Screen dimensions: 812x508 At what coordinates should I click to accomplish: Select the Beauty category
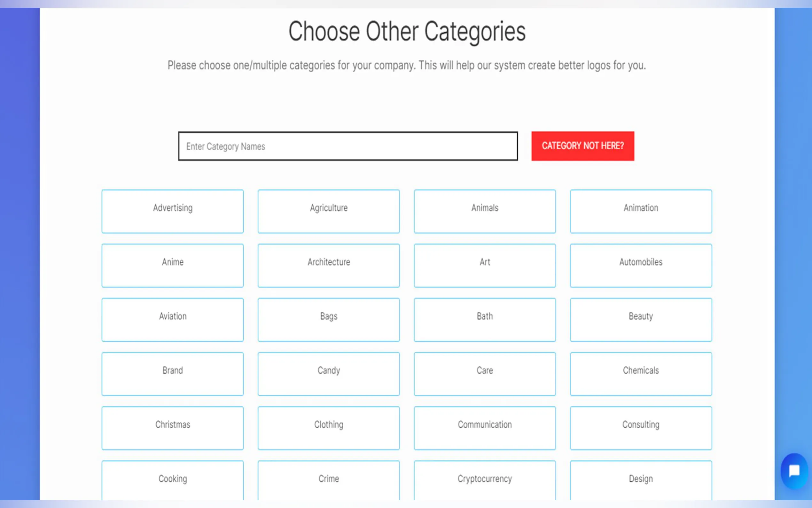pos(640,320)
